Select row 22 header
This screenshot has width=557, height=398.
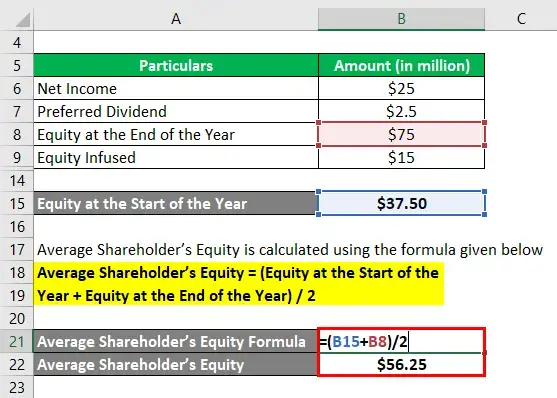tap(17, 365)
